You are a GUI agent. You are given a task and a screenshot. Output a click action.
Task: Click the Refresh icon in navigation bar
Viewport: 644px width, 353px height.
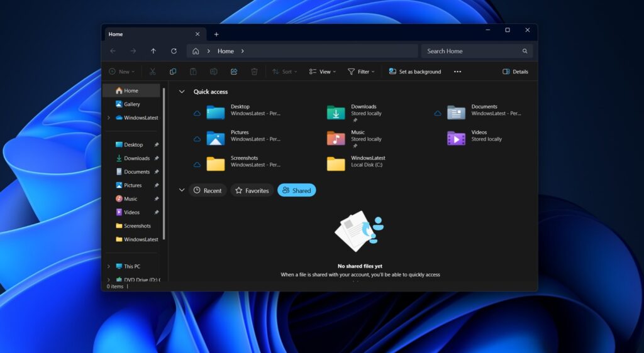click(174, 51)
